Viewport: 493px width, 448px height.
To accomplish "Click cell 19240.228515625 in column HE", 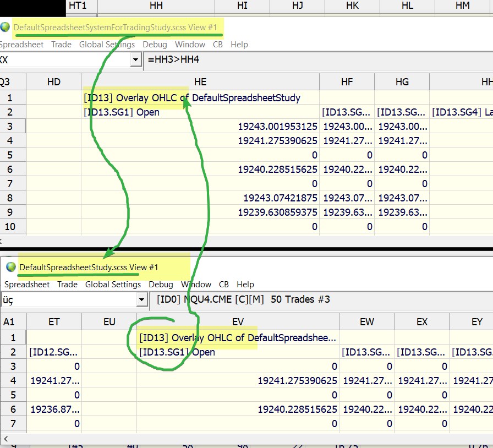I will 200,170.
